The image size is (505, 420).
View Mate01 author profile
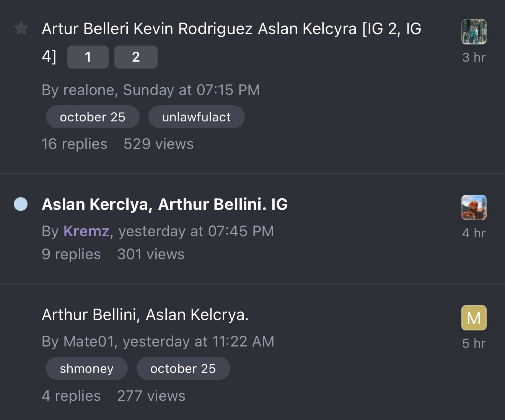89,342
